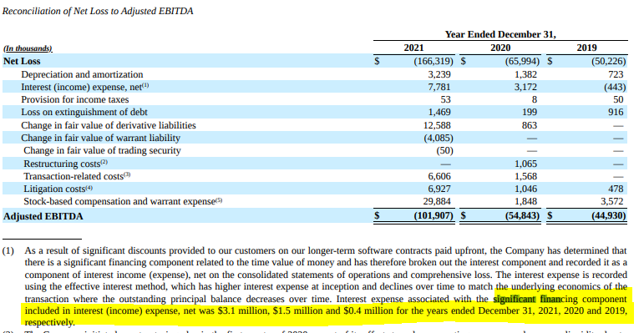644x333 pixels.
Task: Select the 'Net Loss' row label
Action: tap(22, 61)
